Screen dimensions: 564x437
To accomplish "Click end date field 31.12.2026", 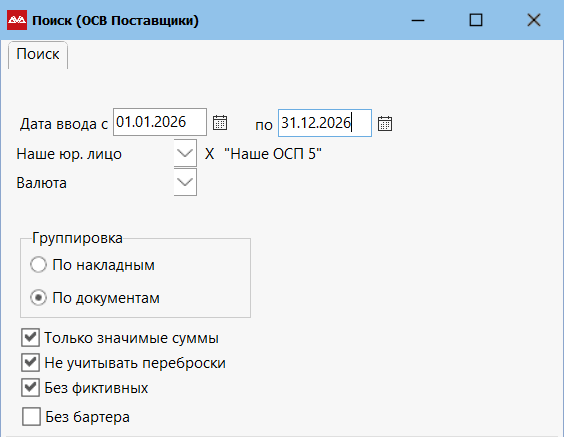I will [325, 123].
